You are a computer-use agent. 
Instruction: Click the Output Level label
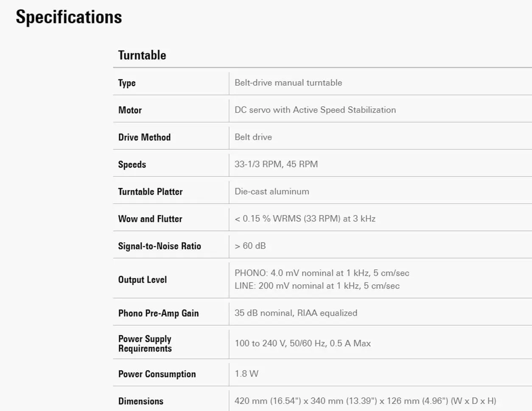point(143,280)
